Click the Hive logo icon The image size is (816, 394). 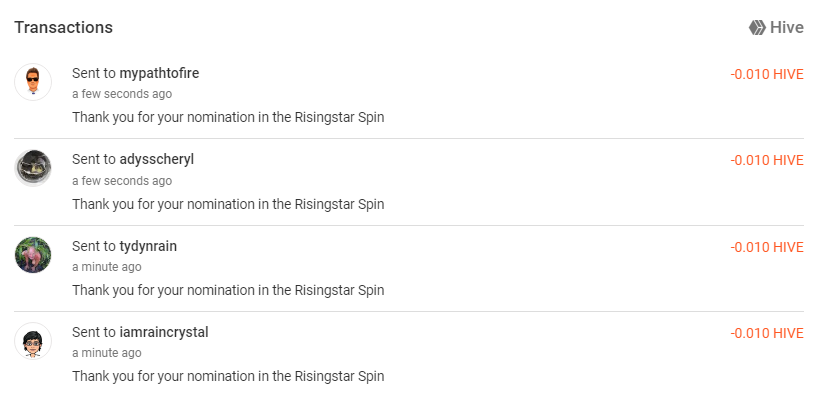click(x=757, y=28)
